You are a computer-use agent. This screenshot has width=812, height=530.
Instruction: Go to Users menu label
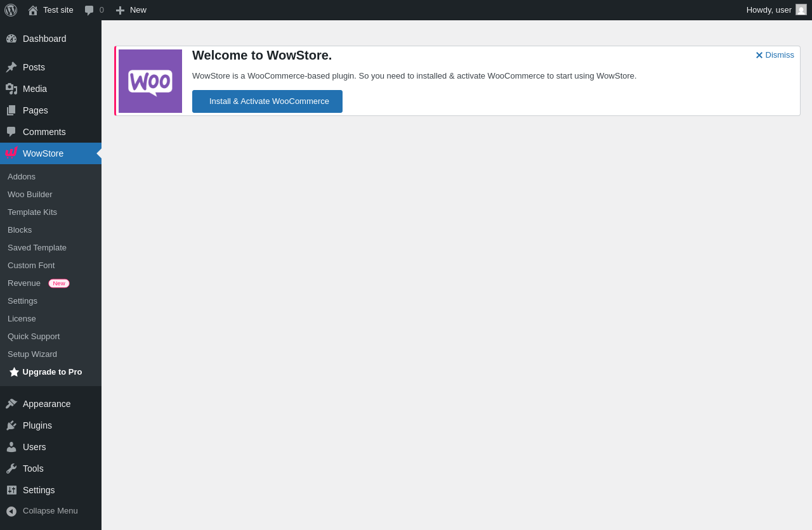pos(34,447)
